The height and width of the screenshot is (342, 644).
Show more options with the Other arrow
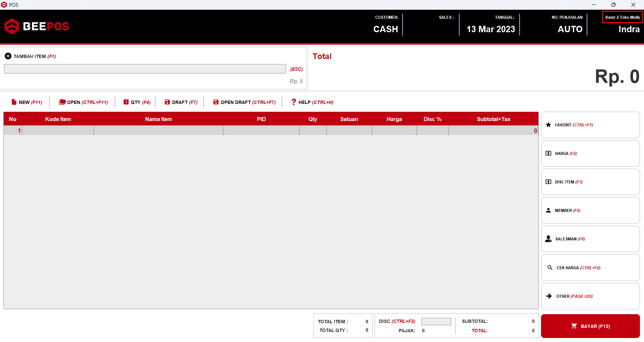[x=549, y=296]
